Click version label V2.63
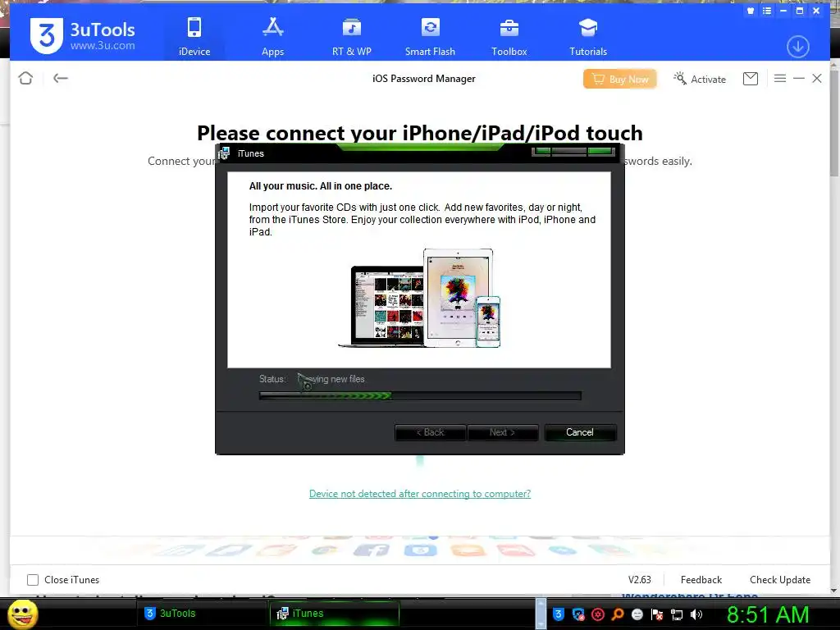This screenshot has width=840, height=630. (x=640, y=580)
